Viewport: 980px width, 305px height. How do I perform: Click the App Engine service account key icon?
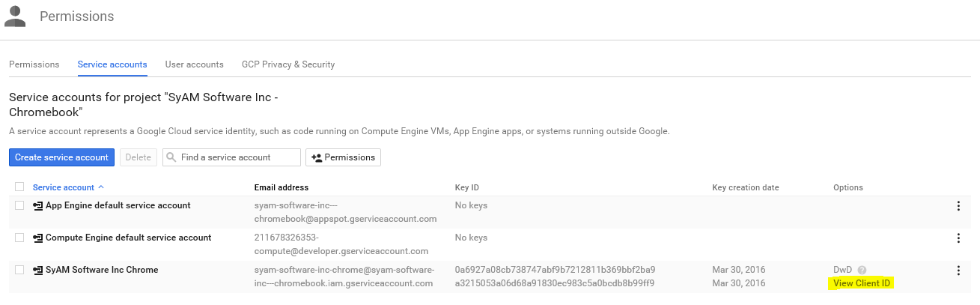point(37,206)
